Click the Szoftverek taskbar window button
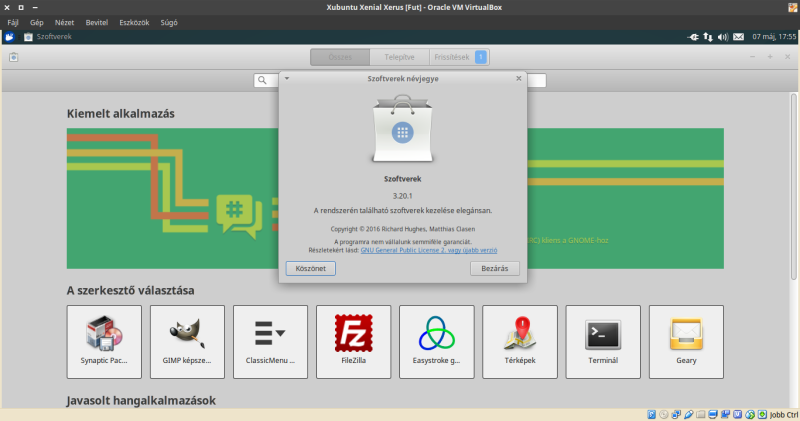Viewport: 800px width, 421px height. tap(48, 37)
